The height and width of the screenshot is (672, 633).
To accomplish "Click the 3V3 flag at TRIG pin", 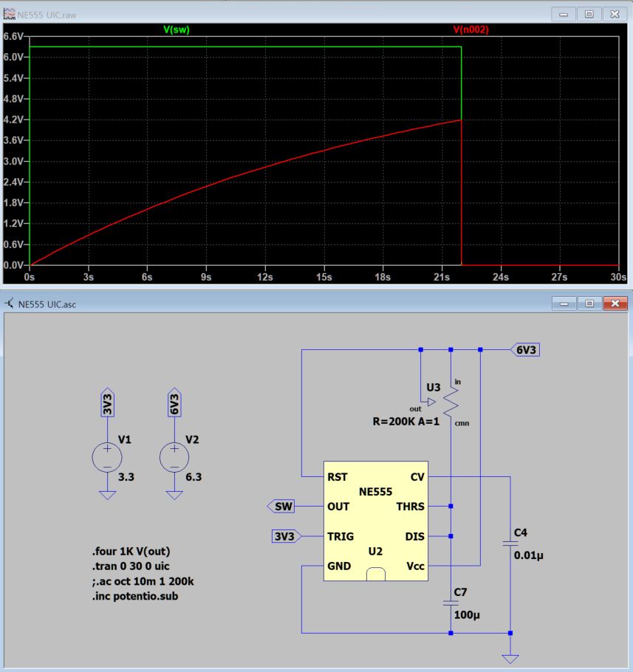I will click(286, 536).
